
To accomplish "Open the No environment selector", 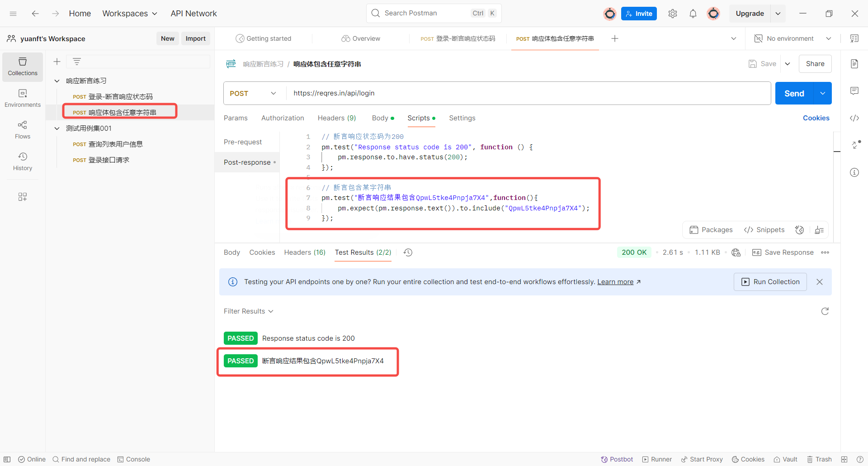I will (793, 38).
